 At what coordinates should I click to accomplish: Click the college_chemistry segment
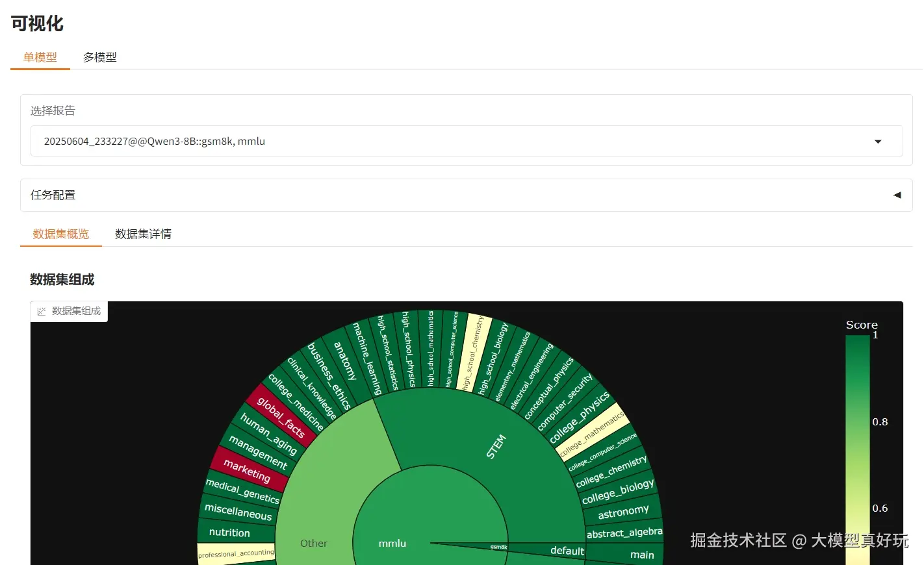611,471
